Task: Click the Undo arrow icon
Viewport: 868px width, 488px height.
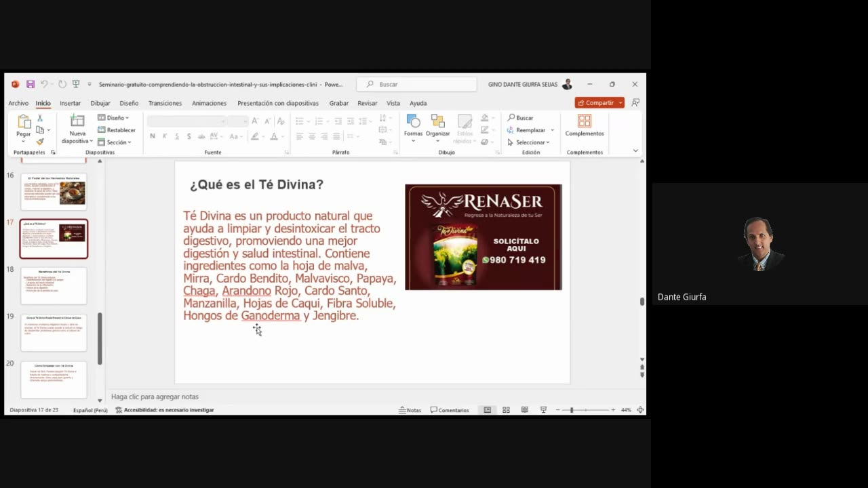Action: pyautogui.click(x=44, y=84)
